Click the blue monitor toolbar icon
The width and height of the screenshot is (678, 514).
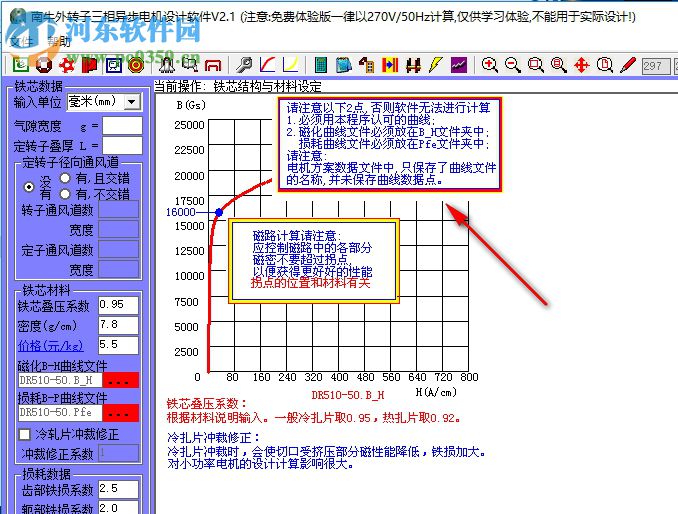click(x=113, y=65)
